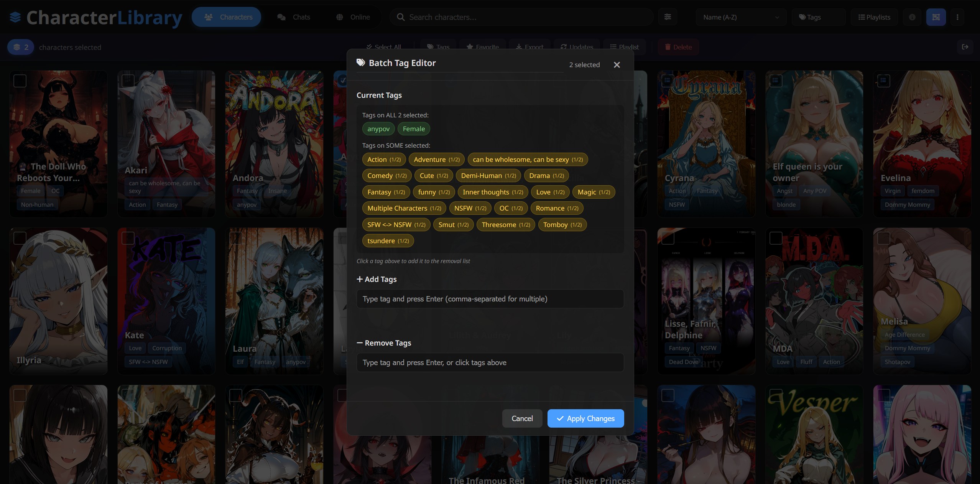Focus the Remove Tags input field
Image resolution: width=980 pixels, height=484 pixels.
490,362
